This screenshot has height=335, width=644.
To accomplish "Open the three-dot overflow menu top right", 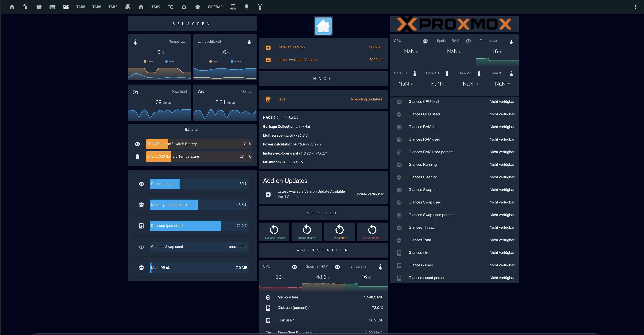I will (636, 7).
